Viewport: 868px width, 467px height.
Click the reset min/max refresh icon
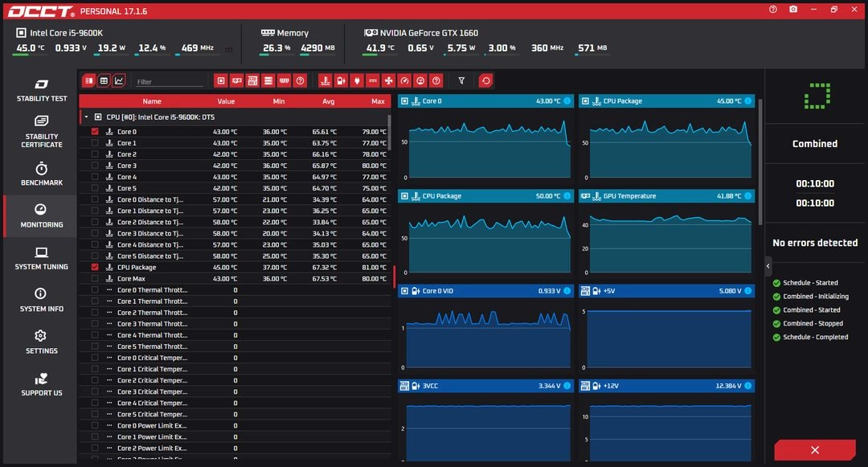[485, 81]
